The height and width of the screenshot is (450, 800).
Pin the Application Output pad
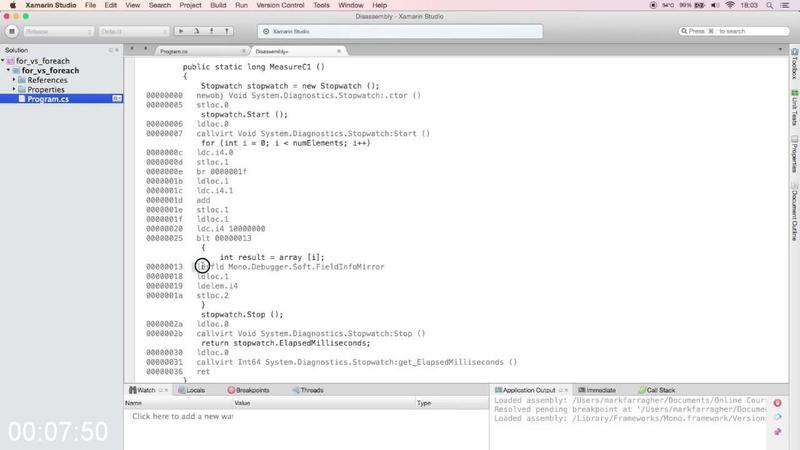778,432
